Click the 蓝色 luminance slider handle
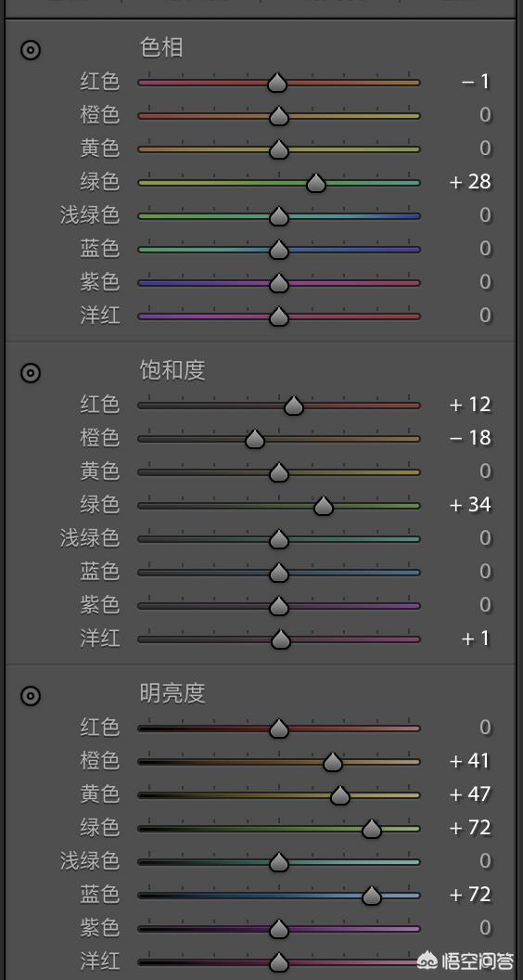 [x=372, y=895]
